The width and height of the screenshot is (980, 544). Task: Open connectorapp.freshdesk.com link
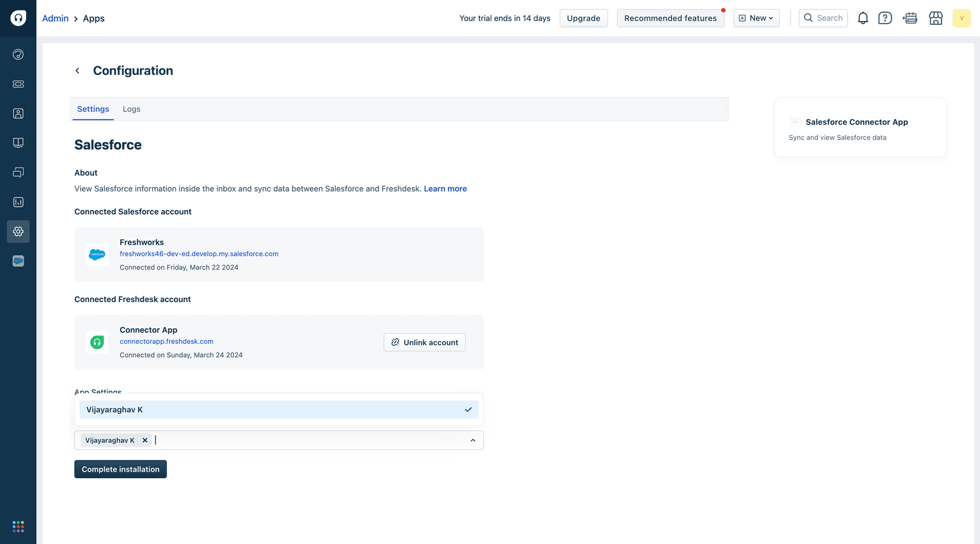click(166, 342)
